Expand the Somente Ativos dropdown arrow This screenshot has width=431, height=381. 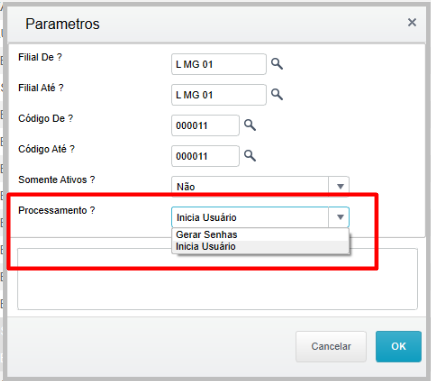tap(340, 186)
